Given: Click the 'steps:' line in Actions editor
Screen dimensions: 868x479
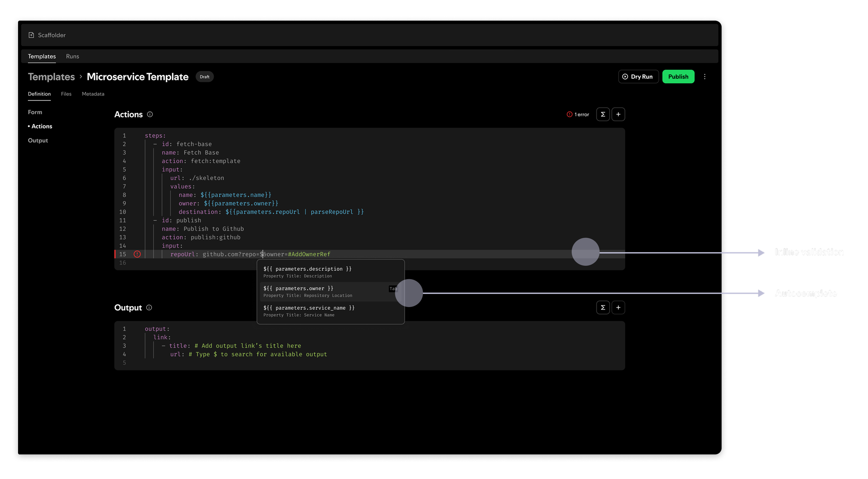Looking at the screenshot, I should pyautogui.click(x=155, y=136).
